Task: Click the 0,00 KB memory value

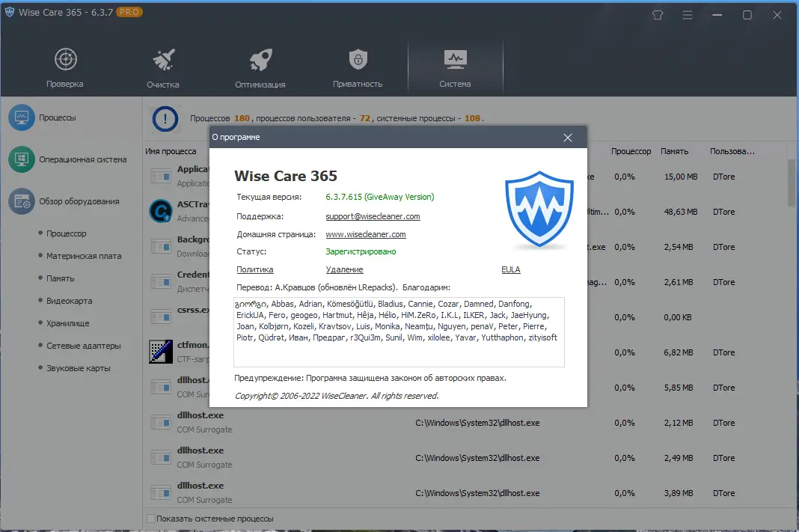Action: [678, 317]
